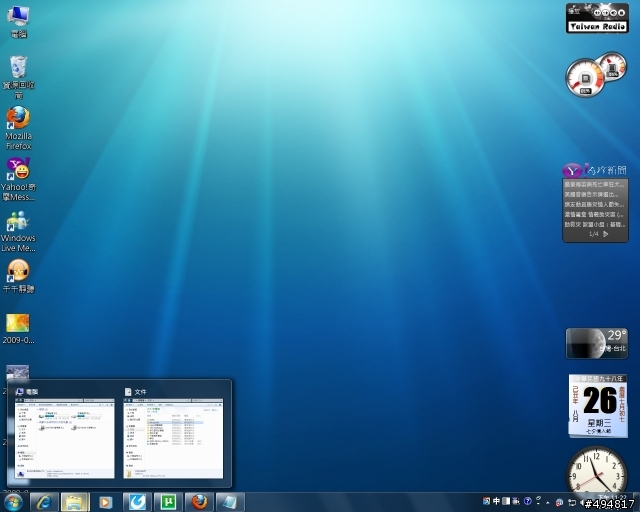The image size is (640, 512).
Task: Launch Internet Explorer from the taskbar
Action: coord(44,502)
